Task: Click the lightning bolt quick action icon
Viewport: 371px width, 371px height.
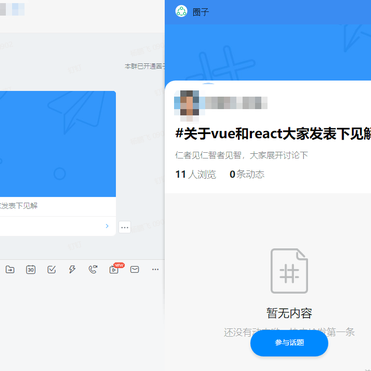Action: point(72,269)
